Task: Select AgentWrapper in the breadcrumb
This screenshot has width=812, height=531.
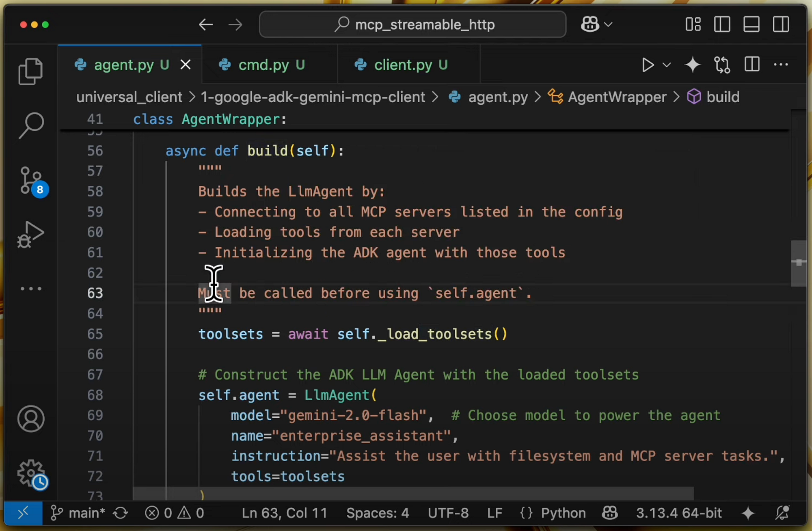Action: (616, 97)
